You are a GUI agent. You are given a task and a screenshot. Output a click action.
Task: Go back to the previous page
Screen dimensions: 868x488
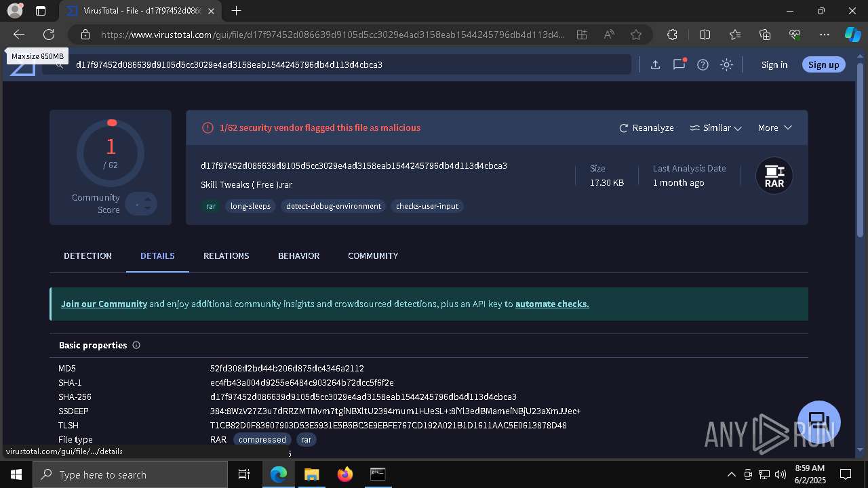point(19,35)
